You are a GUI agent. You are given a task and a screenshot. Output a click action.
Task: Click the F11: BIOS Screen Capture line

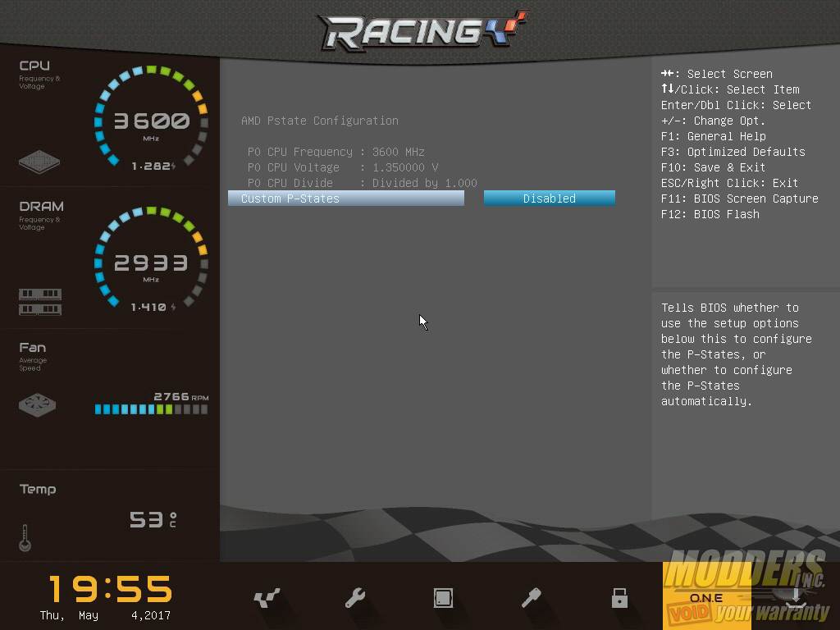tap(739, 199)
